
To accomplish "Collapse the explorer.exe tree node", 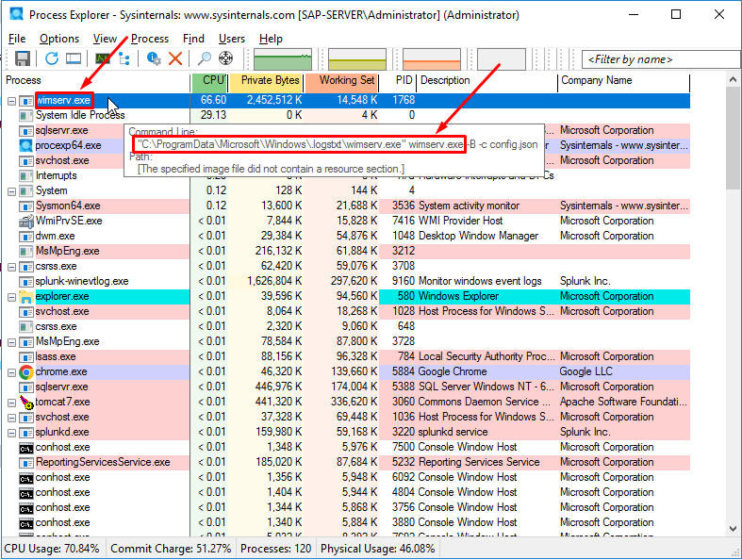I will coord(12,297).
